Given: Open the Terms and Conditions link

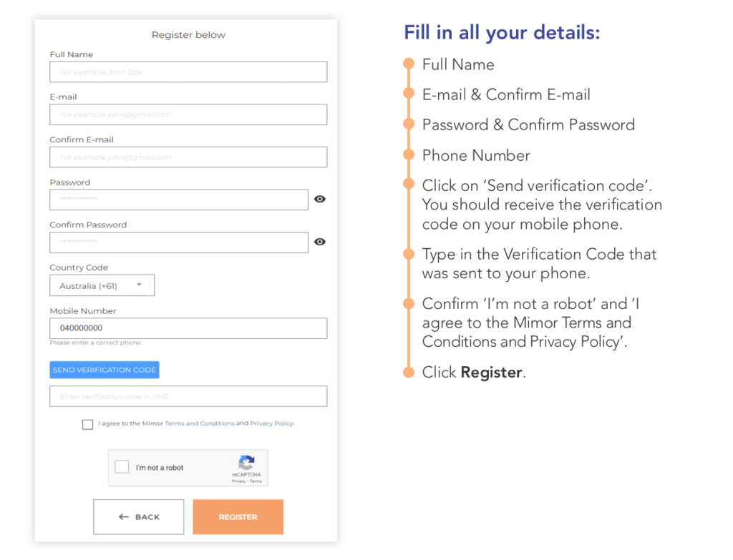Looking at the screenshot, I should 200,423.
